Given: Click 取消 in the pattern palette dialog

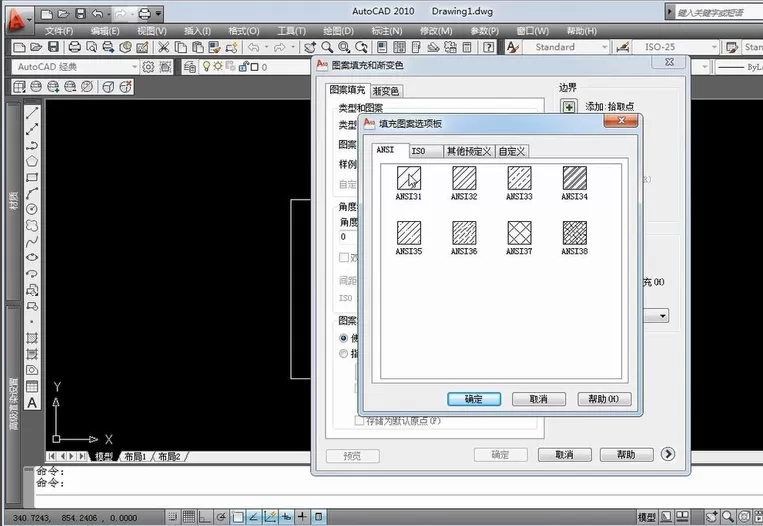Looking at the screenshot, I should click(x=539, y=399).
